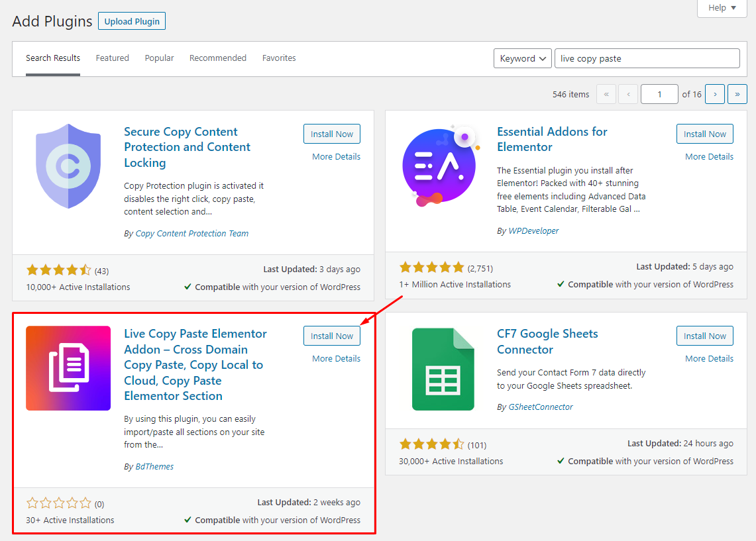Image resolution: width=756 pixels, height=541 pixels.
Task: Click the zero-star rating of Live Copy Paste
Action: click(59, 503)
